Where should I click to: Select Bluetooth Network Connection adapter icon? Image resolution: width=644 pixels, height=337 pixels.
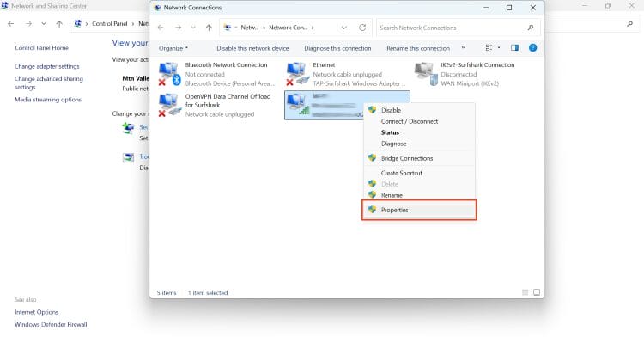(170, 74)
